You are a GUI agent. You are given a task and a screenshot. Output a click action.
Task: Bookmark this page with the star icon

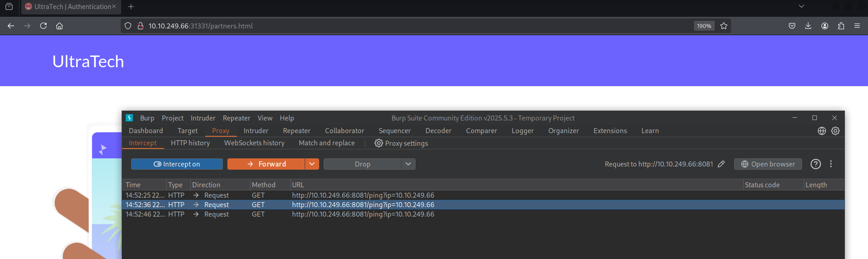724,26
